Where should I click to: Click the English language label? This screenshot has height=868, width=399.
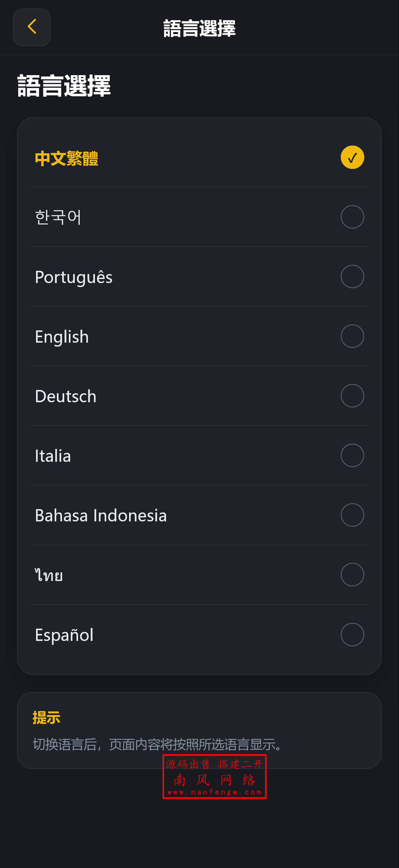click(x=62, y=337)
